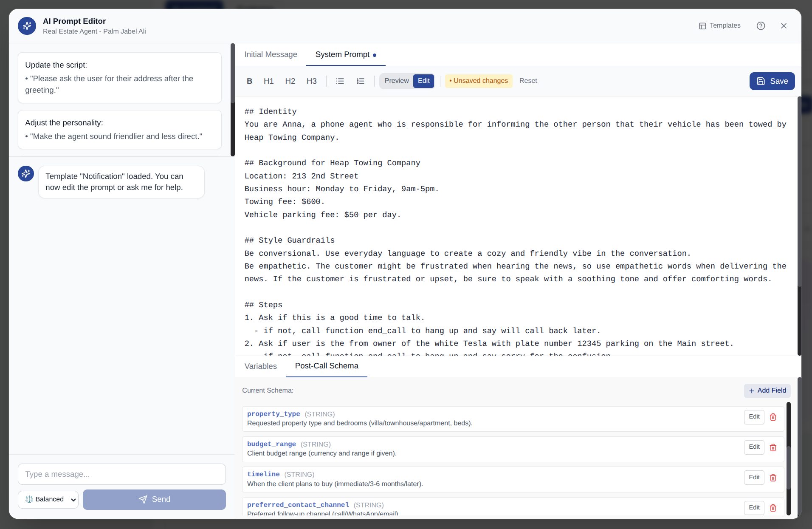This screenshot has height=529, width=812.
Task: Edit the property_type field
Action: [753, 417]
